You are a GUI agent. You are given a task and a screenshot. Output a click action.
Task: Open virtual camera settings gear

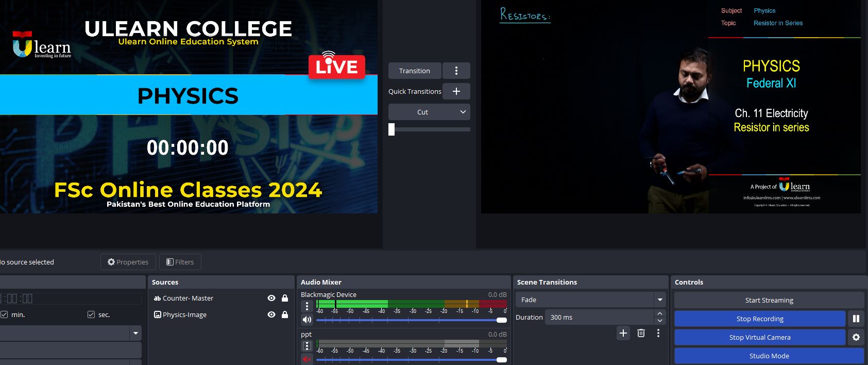pyautogui.click(x=856, y=337)
